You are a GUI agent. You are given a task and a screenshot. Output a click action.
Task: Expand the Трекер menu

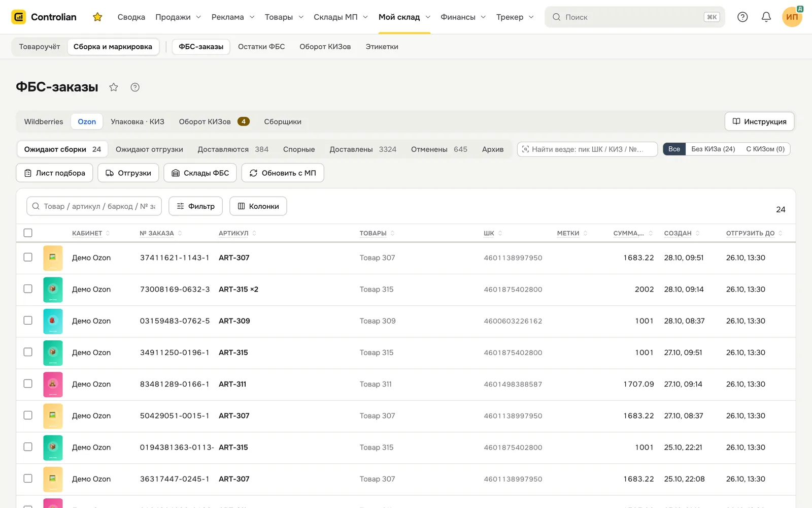tap(515, 17)
